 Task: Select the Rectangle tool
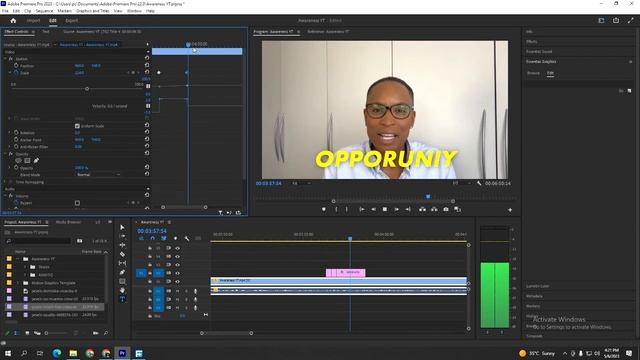122,281
